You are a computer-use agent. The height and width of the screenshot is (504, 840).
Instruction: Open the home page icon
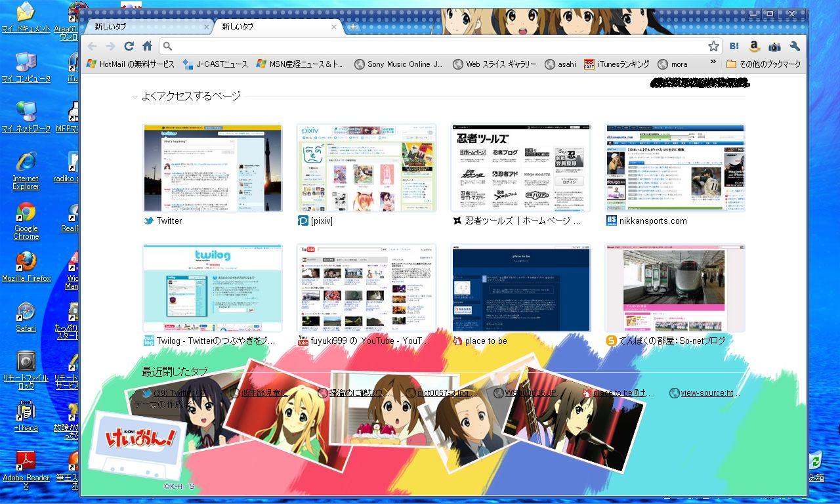(147, 46)
